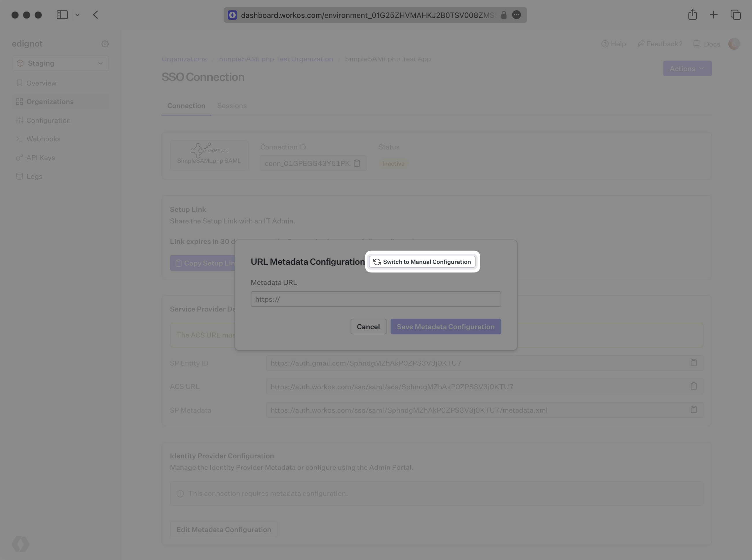
Task: Go to API Keys page
Action: (x=40, y=158)
